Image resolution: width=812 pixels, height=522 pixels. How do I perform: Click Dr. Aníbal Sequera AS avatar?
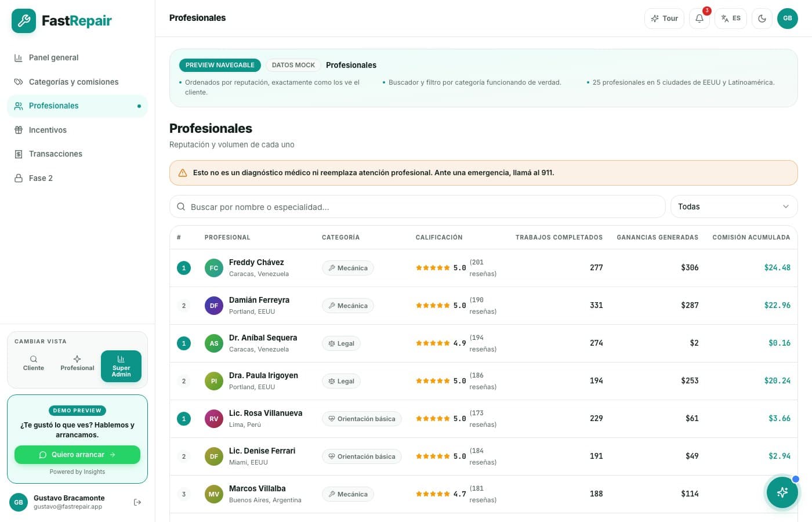214,343
